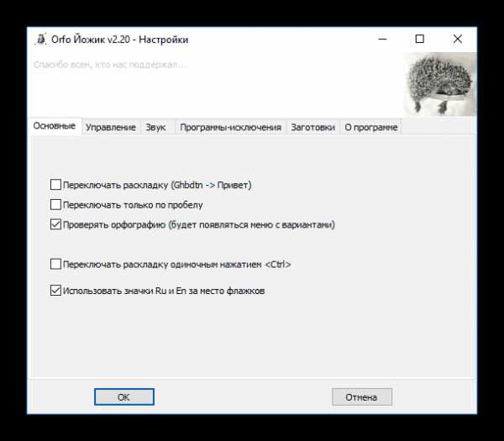Open the Управление tab
504x441 pixels.
111,128
